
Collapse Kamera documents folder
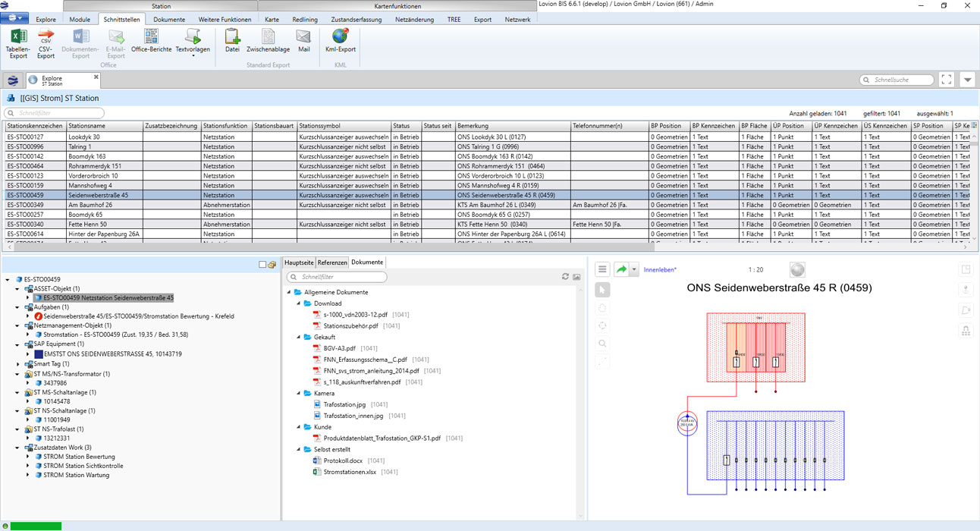(x=299, y=394)
